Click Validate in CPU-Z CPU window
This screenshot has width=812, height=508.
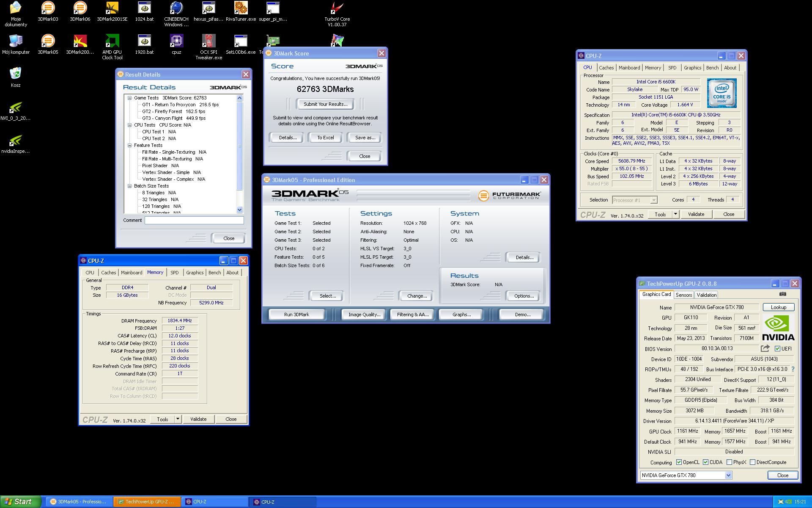(696, 214)
